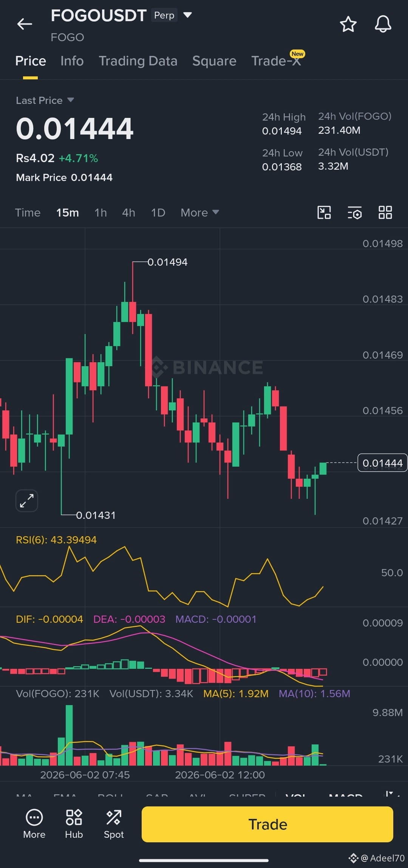Open the four-square grid view icon
This screenshot has width=408, height=868.
(x=385, y=212)
